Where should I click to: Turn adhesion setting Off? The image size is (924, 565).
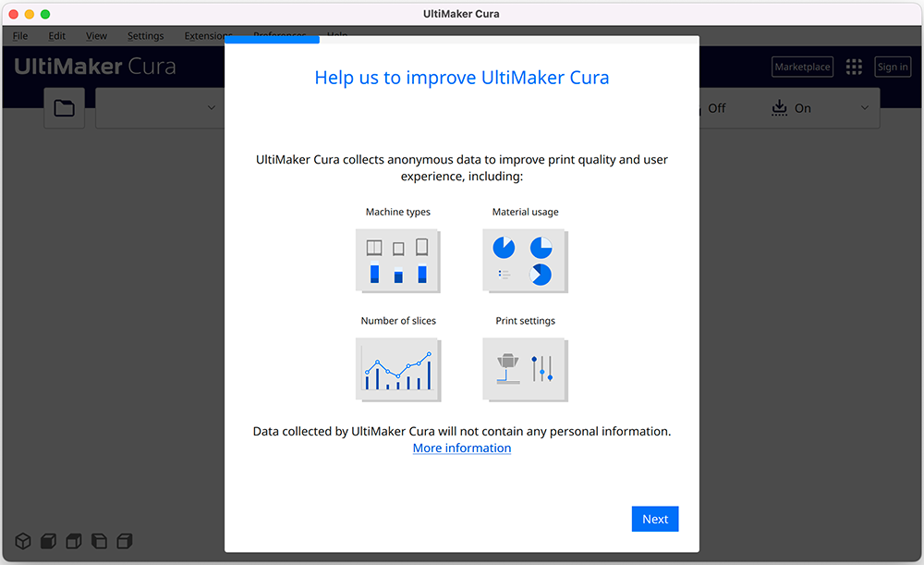coord(719,107)
